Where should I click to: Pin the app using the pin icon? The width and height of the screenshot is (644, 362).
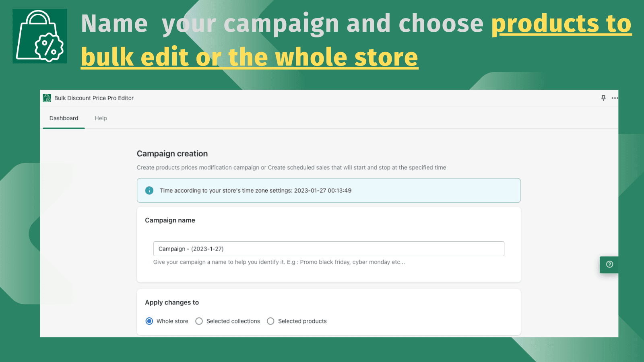603,98
